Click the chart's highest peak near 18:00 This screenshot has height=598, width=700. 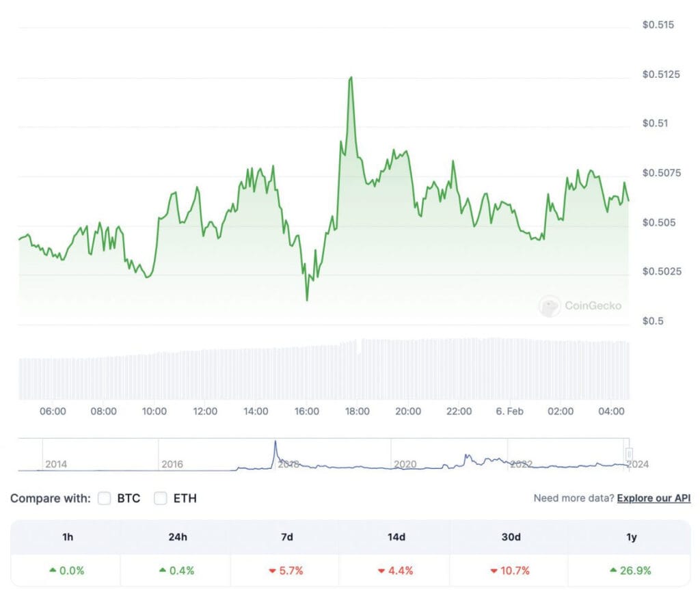click(351, 78)
